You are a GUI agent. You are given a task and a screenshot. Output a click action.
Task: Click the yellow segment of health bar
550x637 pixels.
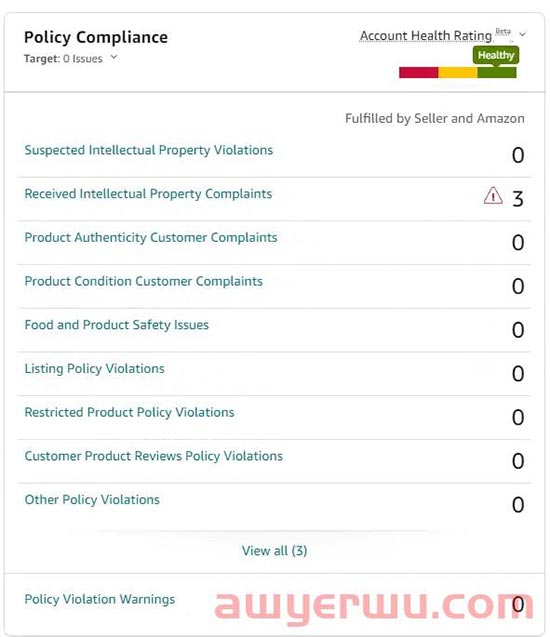[457, 73]
